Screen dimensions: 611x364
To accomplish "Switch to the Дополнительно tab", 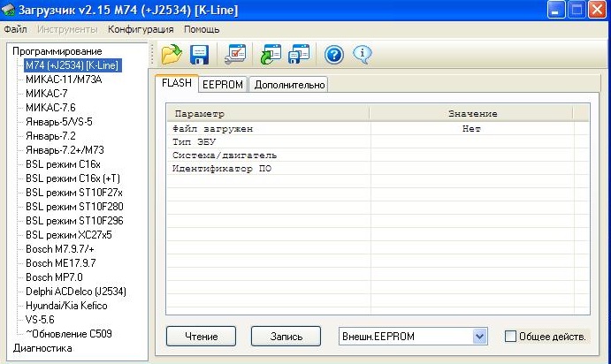I will [289, 85].
